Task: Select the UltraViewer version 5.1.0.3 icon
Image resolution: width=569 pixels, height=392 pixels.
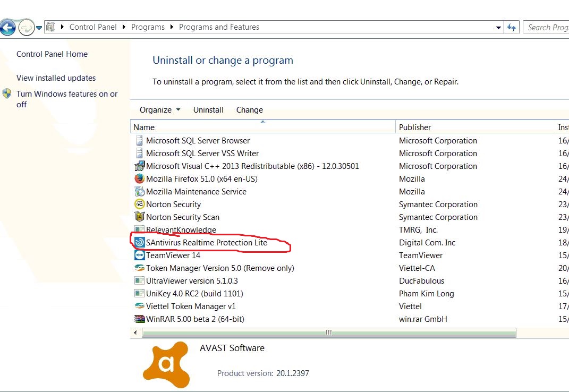Action: 139,280
